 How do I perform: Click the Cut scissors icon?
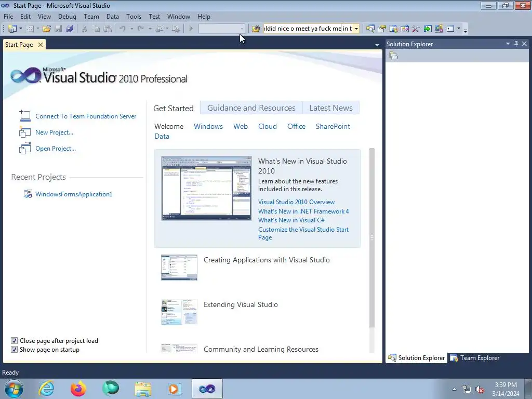(x=85, y=29)
